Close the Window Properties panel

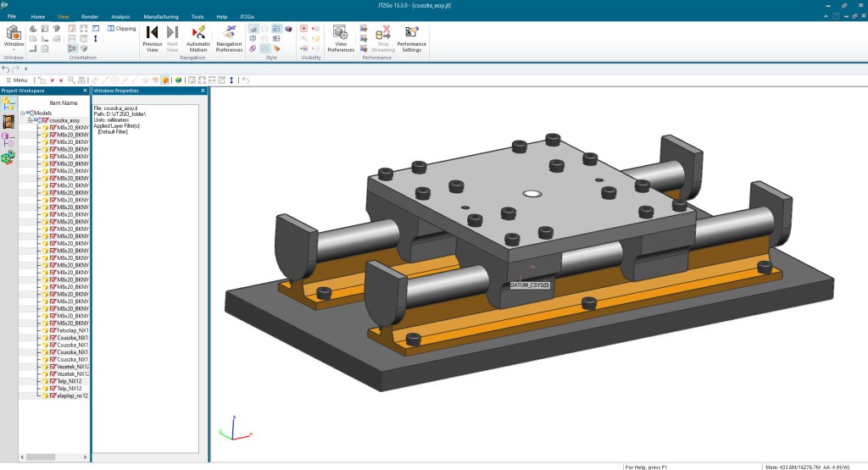pos(203,91)
